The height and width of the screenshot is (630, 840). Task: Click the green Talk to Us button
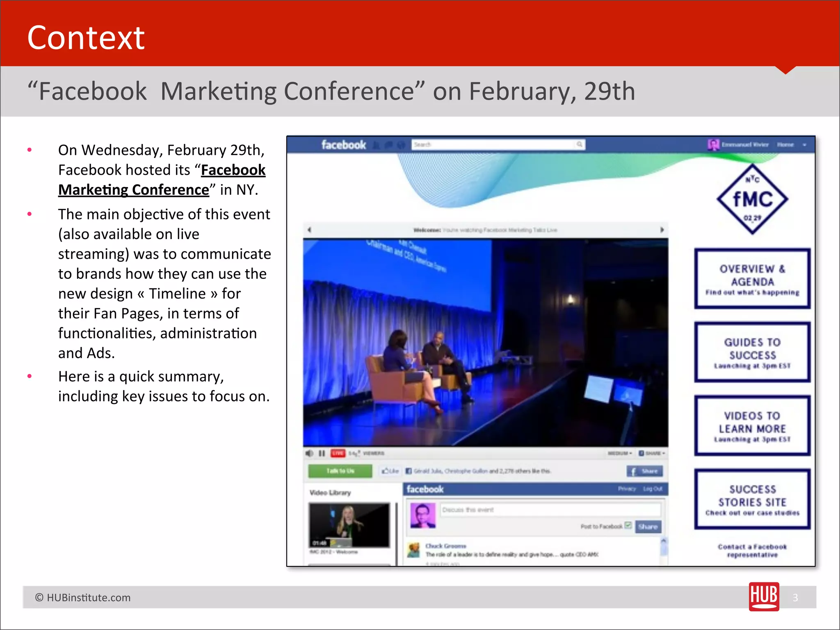tap(340, 471)
